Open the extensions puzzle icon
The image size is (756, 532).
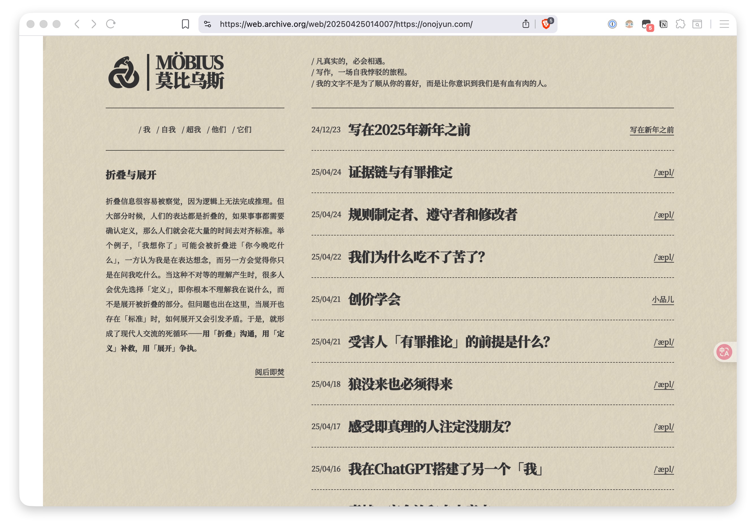tap(680, 24)
